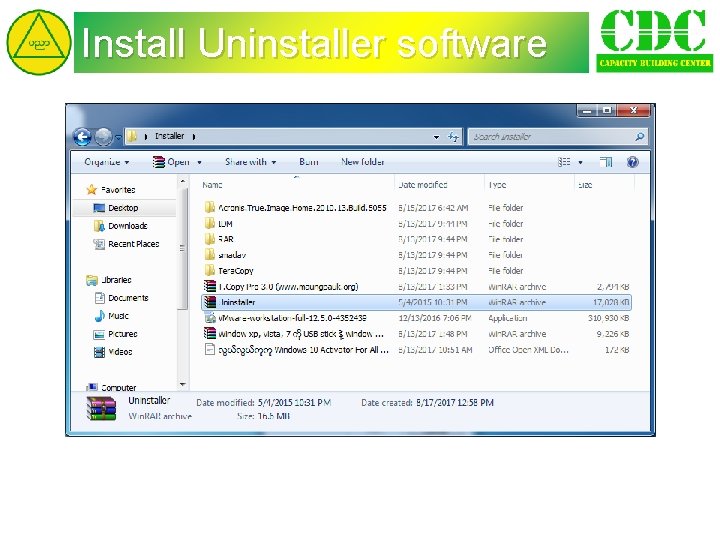Viewport: 720px width, 540px height.
Task: Click VMware-workstation-full-12.5.0 file name
Action: [292, 318]
